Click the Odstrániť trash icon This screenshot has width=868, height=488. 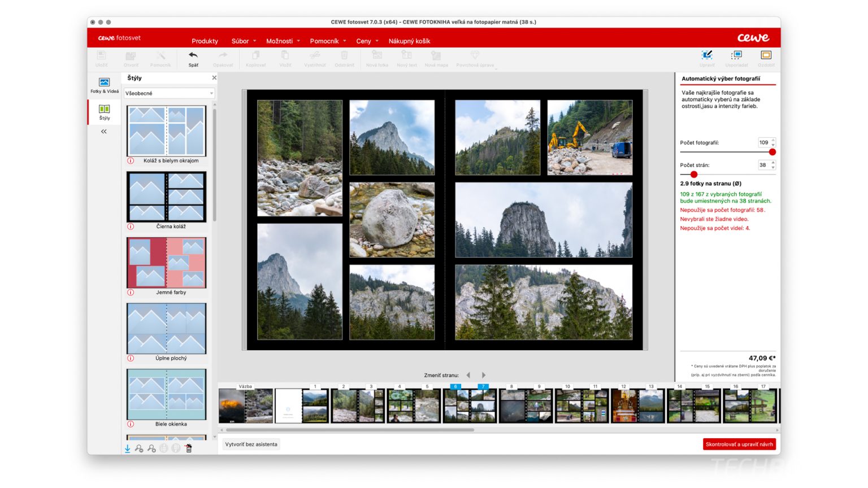[x=344, y=55]
